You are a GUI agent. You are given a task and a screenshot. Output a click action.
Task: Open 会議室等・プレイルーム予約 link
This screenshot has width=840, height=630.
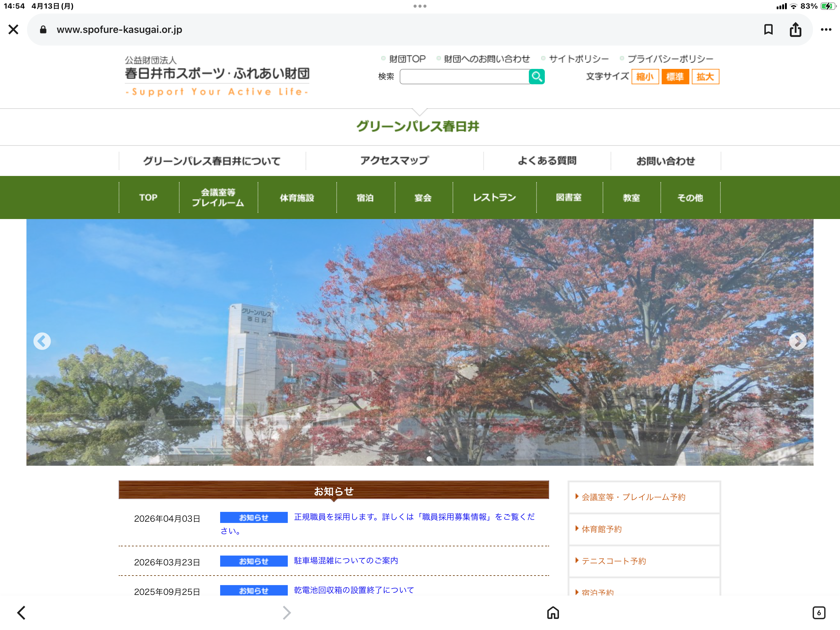click(x=633, y=497)
